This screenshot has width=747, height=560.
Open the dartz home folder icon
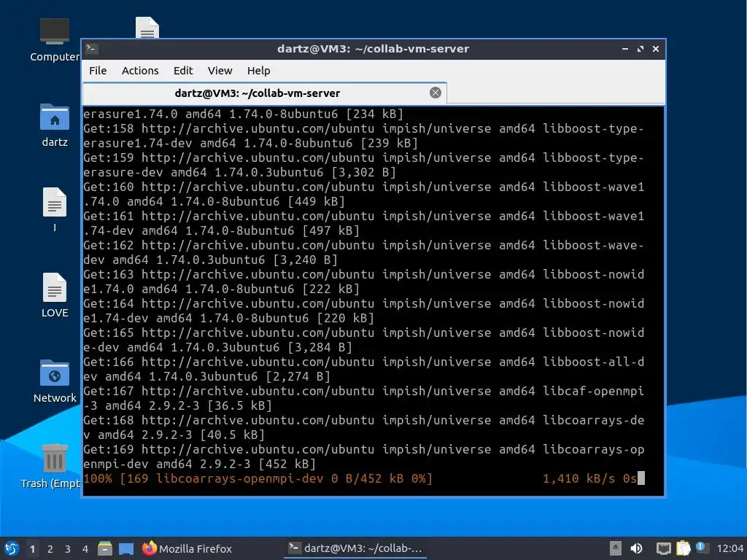(54, 125)
